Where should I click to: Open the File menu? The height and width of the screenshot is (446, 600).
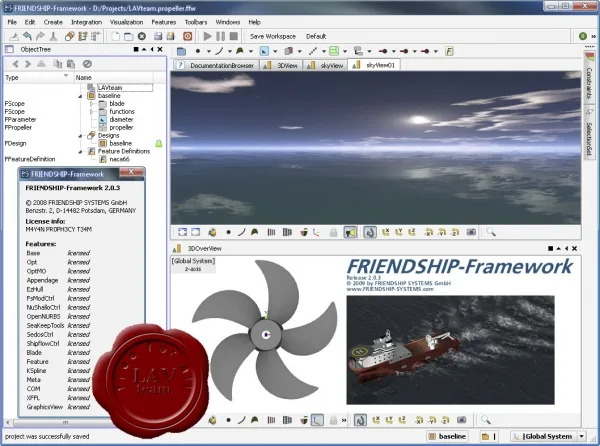(x=12, y=22)
